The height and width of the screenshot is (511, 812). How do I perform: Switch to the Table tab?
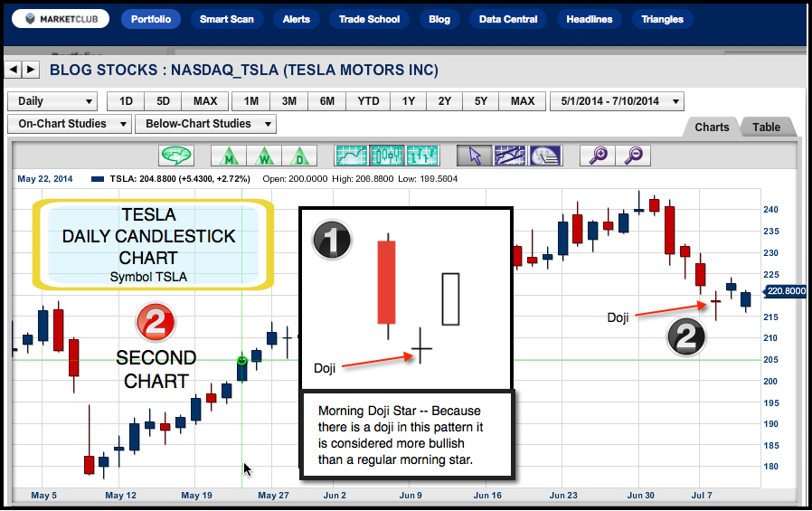coord(767,127)
